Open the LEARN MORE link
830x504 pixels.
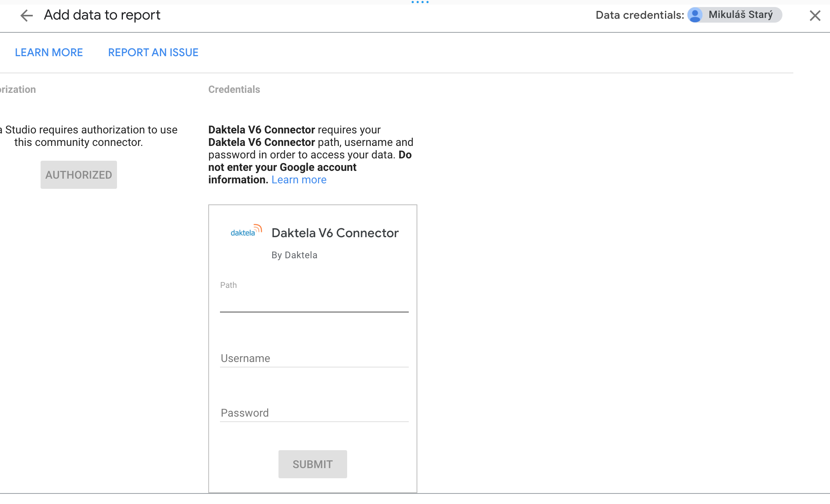(x=49, y=53)
